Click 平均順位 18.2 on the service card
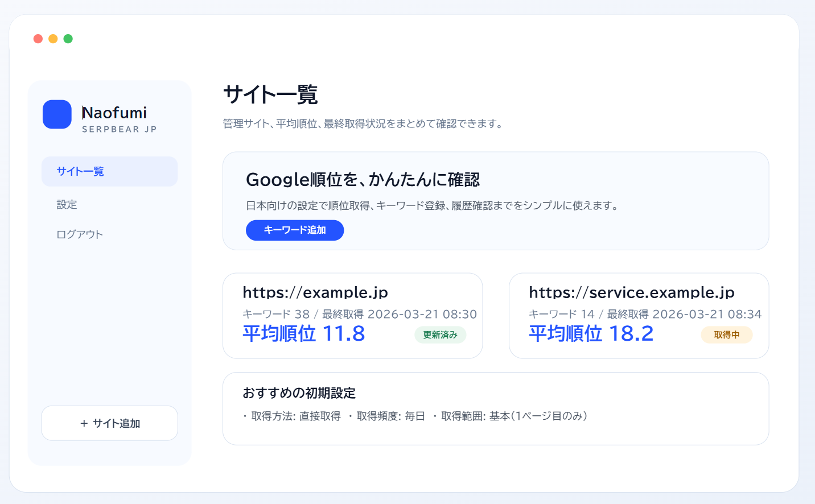Viewport: 815px width, 504px height. click(x=591, y=333)
